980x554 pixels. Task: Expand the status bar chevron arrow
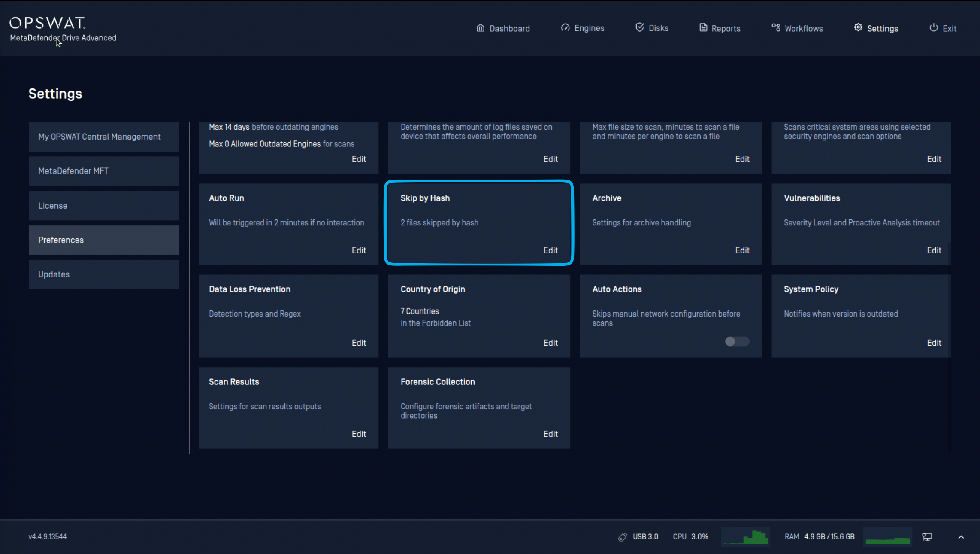point(961,537)
